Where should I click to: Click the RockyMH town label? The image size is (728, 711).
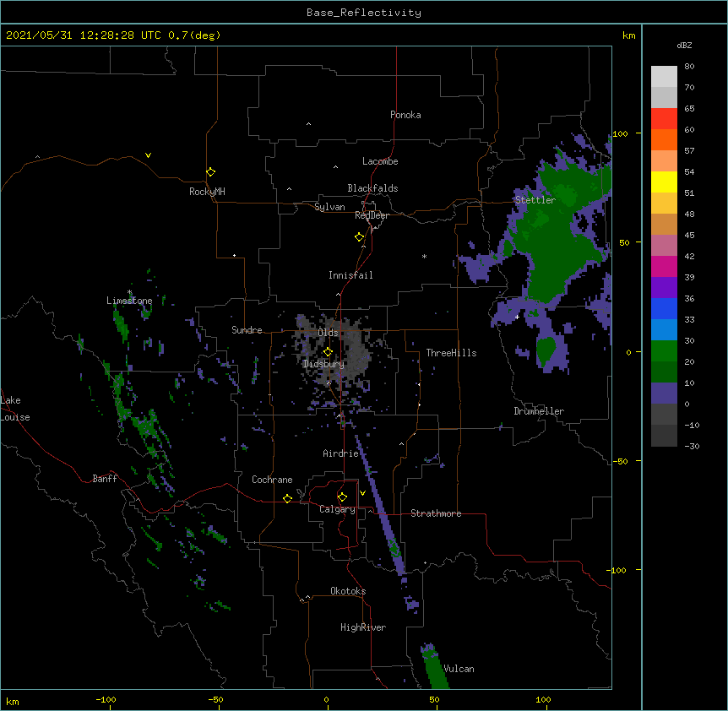(x=207, y=192)
